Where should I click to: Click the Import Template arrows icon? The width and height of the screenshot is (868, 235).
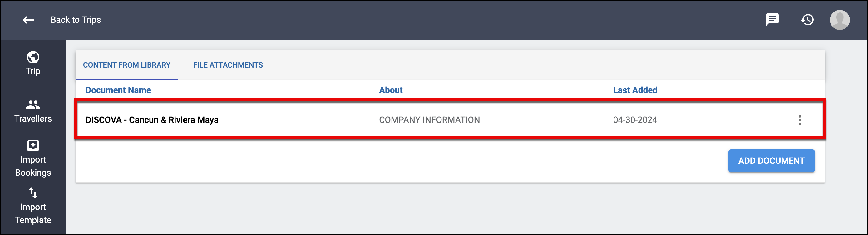tap(33, 193)
